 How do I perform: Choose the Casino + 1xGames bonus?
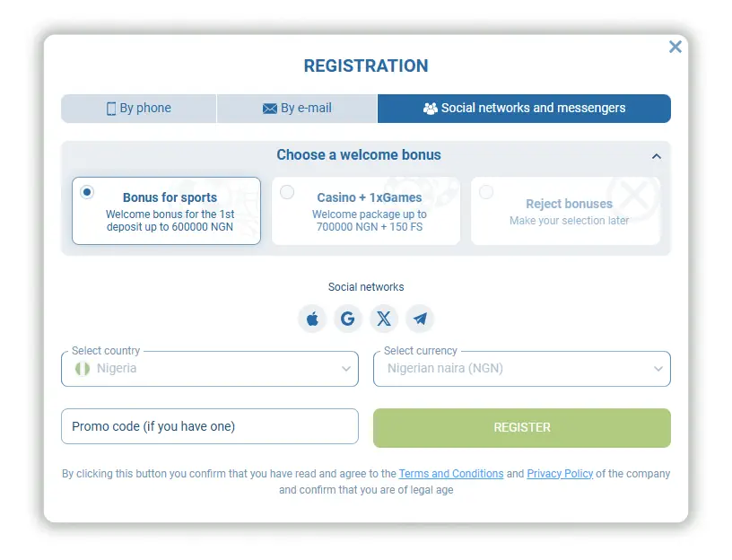pos(366,210)
